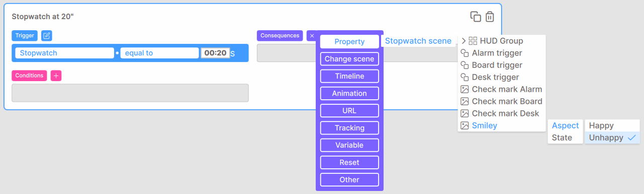Expand the HUD Group chevron

tap(464, 41)
